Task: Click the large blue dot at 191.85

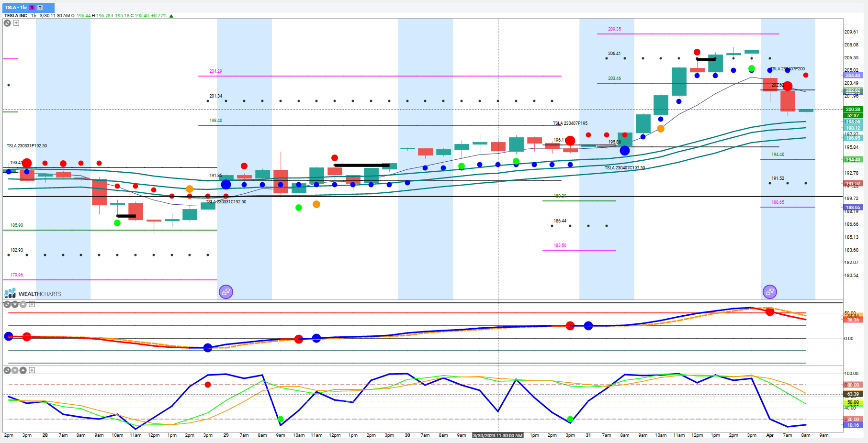Action: pos(226,184)
